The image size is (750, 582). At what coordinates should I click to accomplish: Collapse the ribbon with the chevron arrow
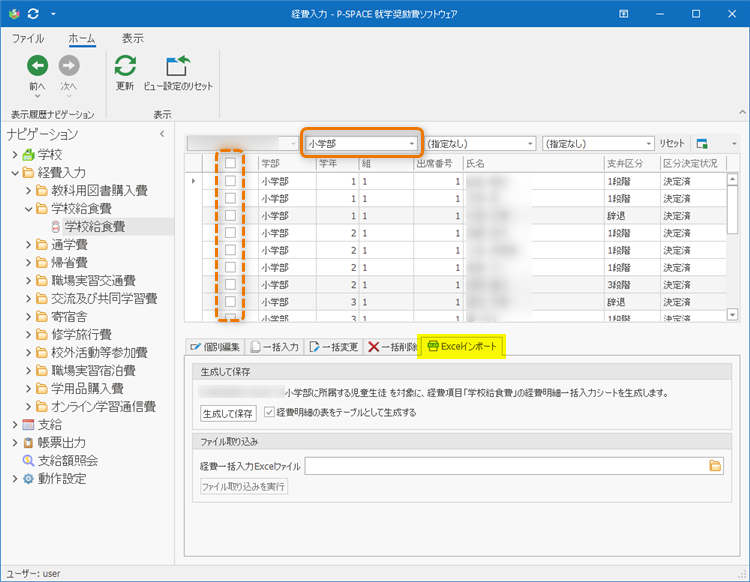point(742,112)
